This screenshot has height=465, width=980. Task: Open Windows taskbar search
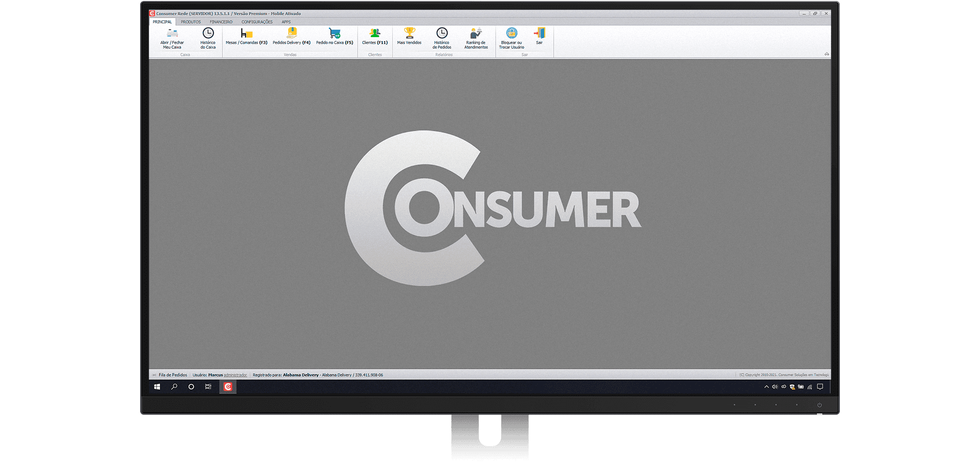point(174,387)
